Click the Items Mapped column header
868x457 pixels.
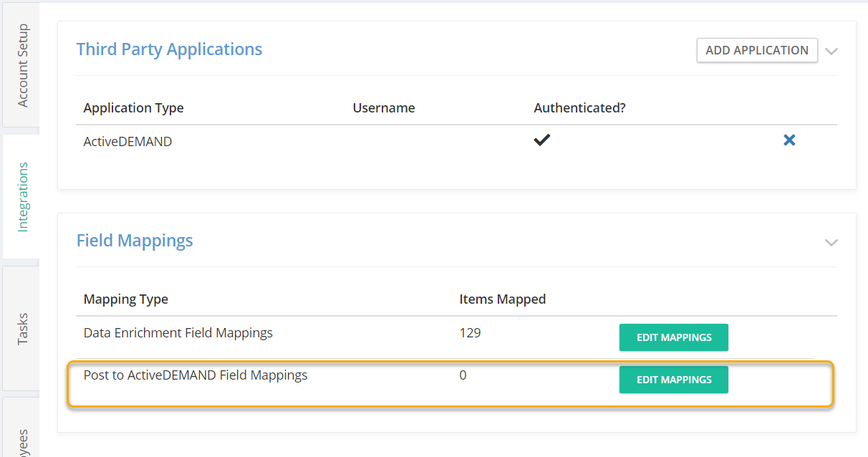coord(503,299)
